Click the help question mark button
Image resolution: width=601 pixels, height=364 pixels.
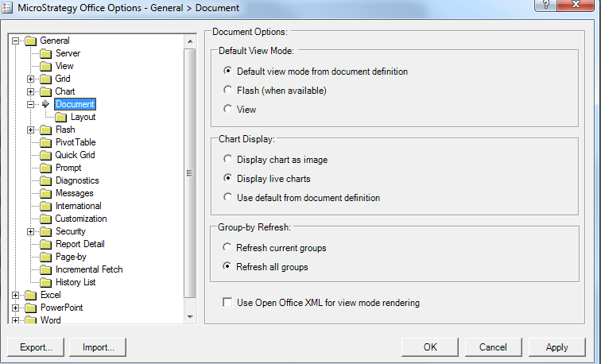[x=546, y=5]
